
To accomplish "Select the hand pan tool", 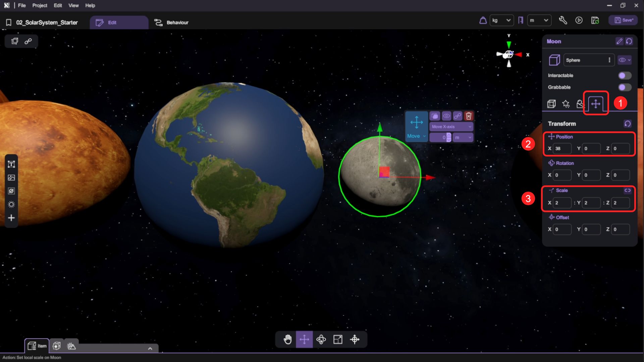I will pos(287,340).
